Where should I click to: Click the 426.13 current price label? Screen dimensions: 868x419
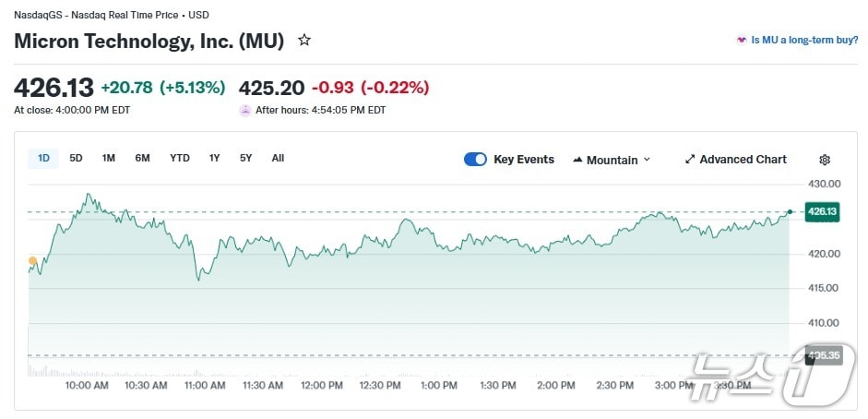click(x=821, y=211)
